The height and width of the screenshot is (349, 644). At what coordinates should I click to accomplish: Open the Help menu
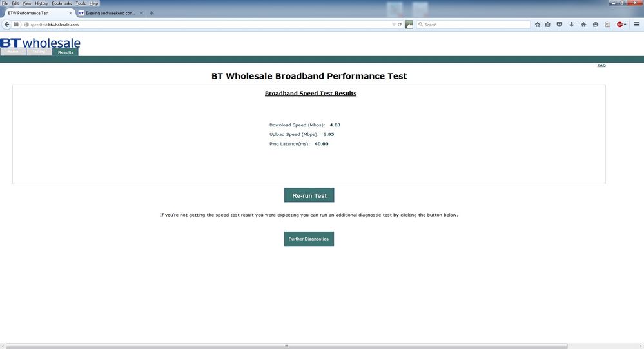point(93,3)
